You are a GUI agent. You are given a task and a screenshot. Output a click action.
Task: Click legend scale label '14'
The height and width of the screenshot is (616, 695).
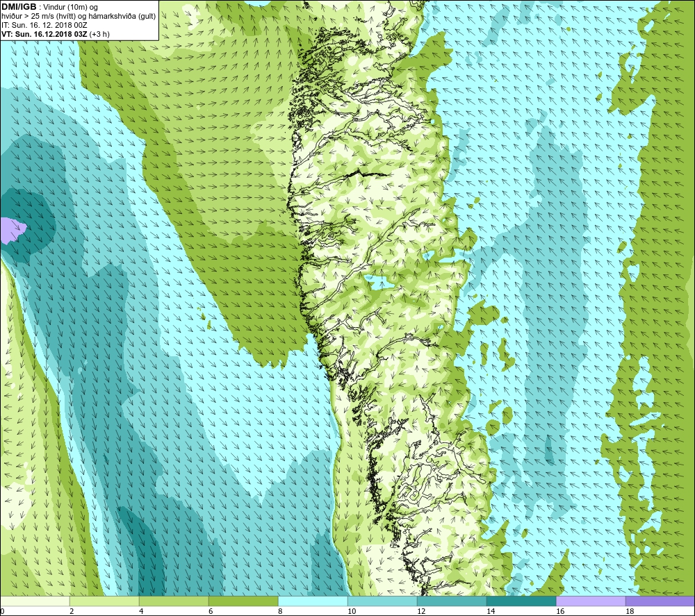tap(491, 611)
